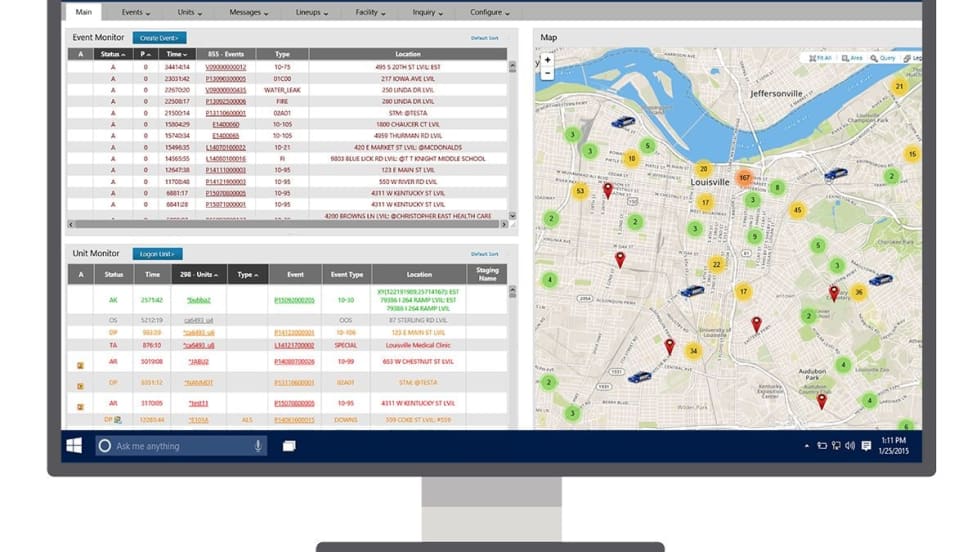Click the Fit All map tool
The height and width of the screenshot is (552, 980).
[x=821, y=58]
